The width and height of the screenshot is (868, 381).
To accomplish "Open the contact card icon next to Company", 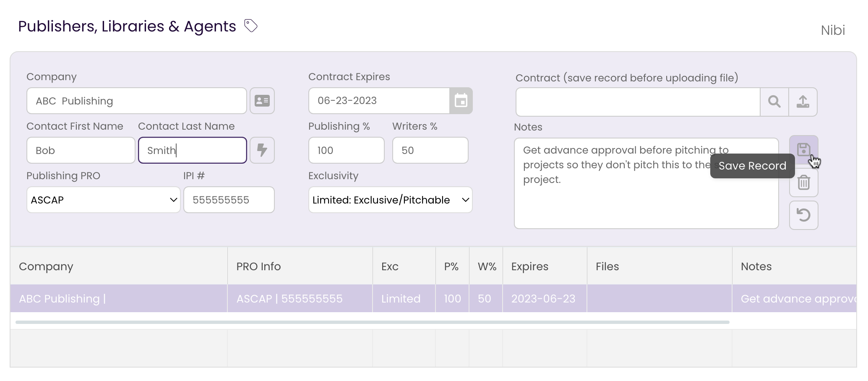I will [262, 101].
